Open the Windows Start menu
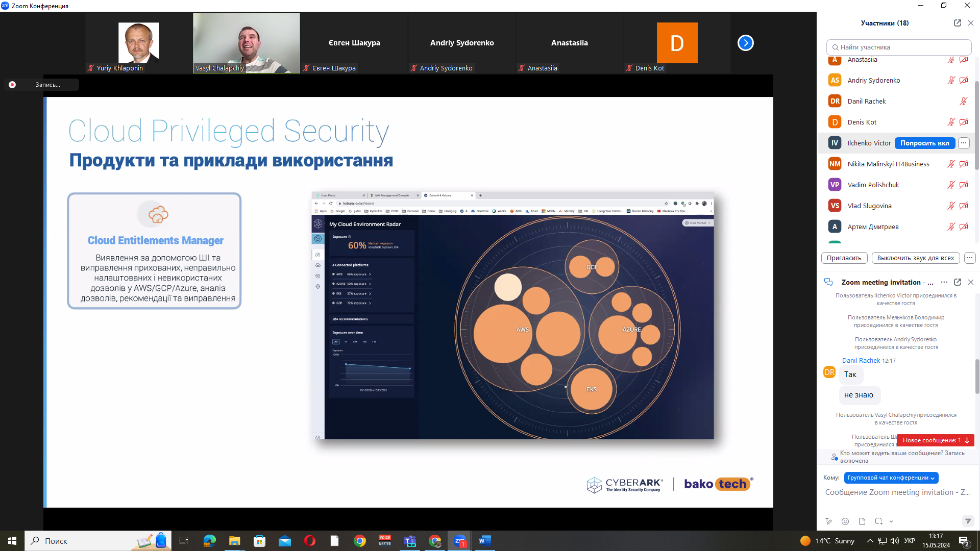This screenshot has width=980, height=551. click(x=12, y=541)
